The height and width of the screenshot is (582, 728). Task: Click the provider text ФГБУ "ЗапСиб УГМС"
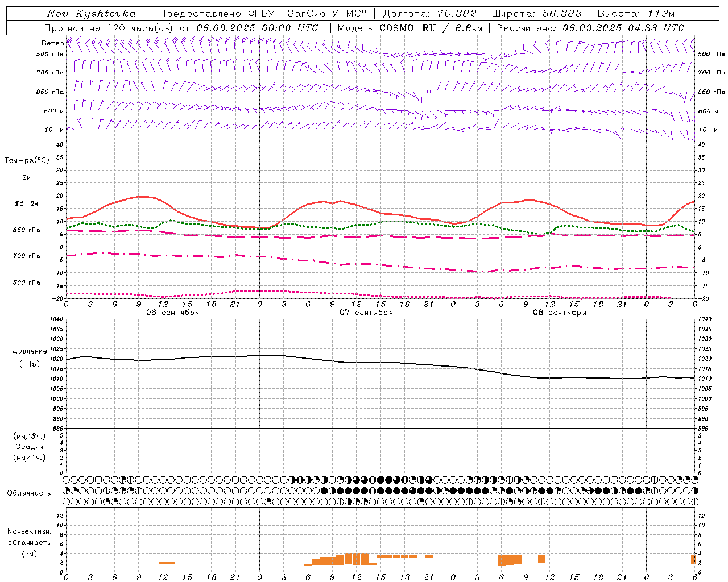coord(308,14)
